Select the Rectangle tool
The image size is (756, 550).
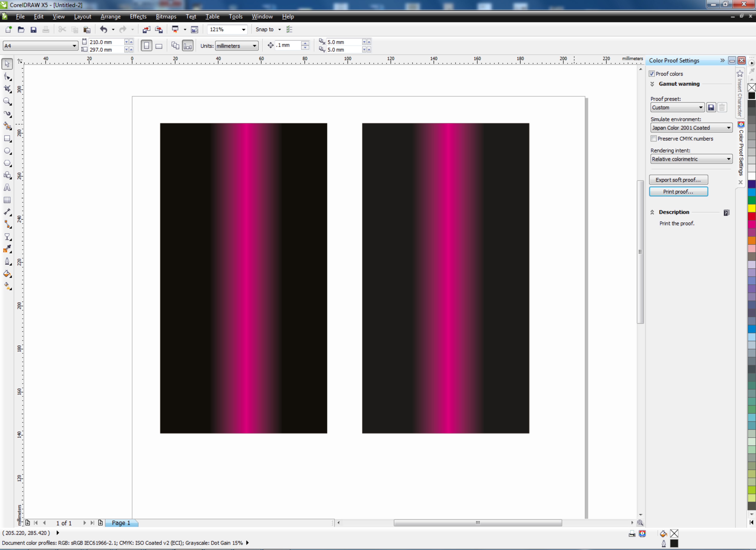click(x=7, y=138)
